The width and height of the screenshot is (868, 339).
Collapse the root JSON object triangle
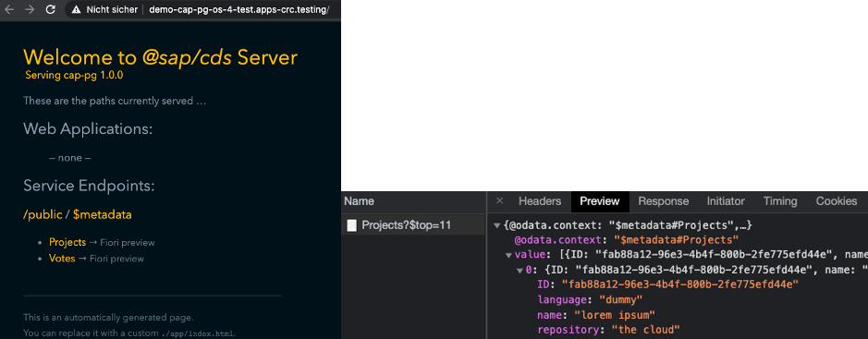[x=497, y=225]
